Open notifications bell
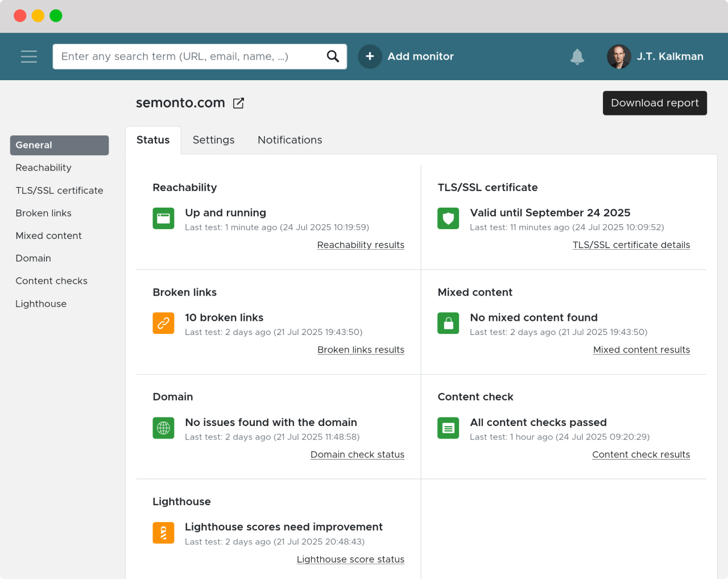This screenshot has height=579, width=728. [577, 56]
